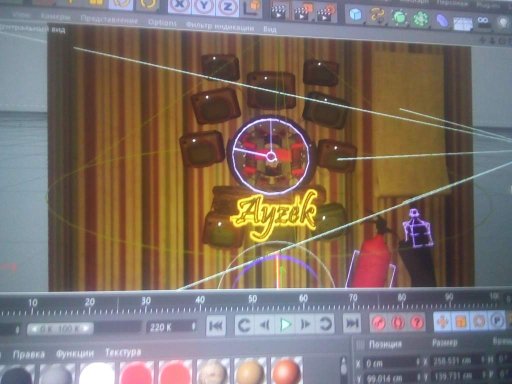
Task: Open the render settings clapperboard icon
Action: [325, 13]
